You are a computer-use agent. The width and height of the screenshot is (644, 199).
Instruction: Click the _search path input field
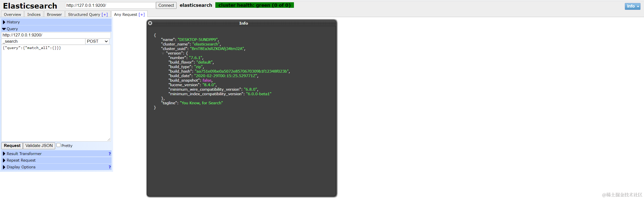(43, 41)
